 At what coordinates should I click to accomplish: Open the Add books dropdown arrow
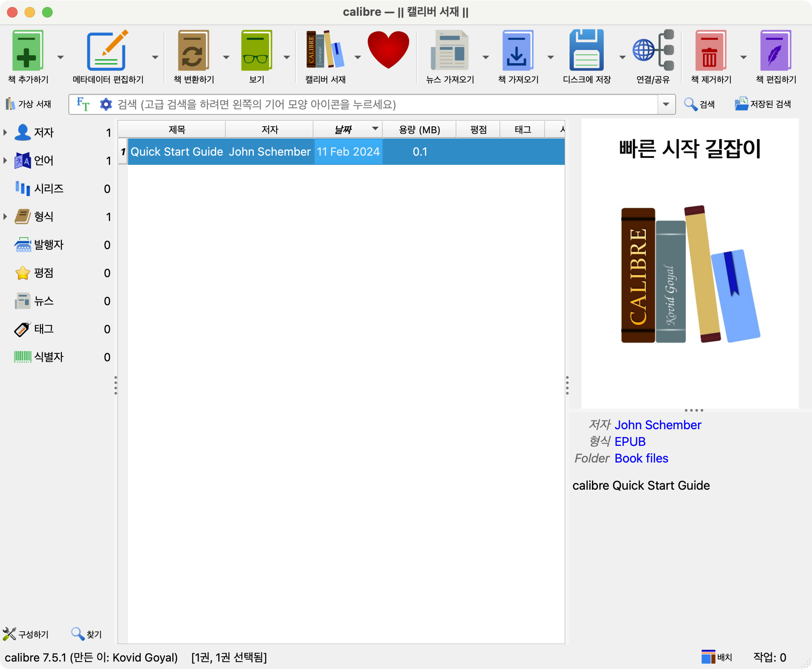pyautogui.click(x=61, y=57)
